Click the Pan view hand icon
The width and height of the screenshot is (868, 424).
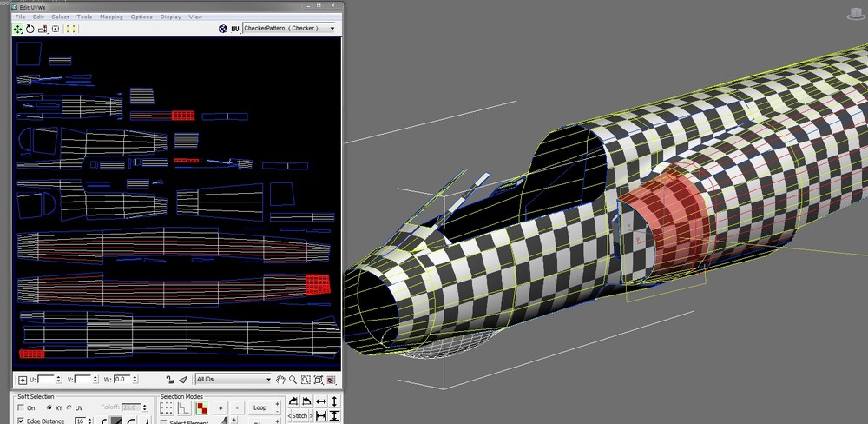coord(280,380)
